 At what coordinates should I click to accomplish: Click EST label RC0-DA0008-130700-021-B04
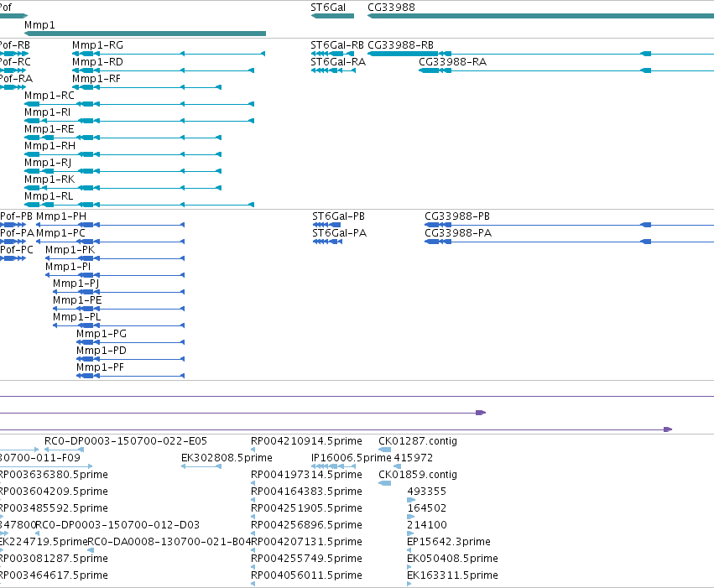169,543
